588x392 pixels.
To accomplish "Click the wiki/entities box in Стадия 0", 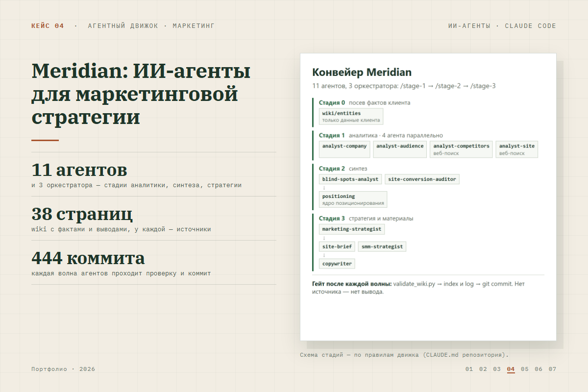I will tap(351, 117).
